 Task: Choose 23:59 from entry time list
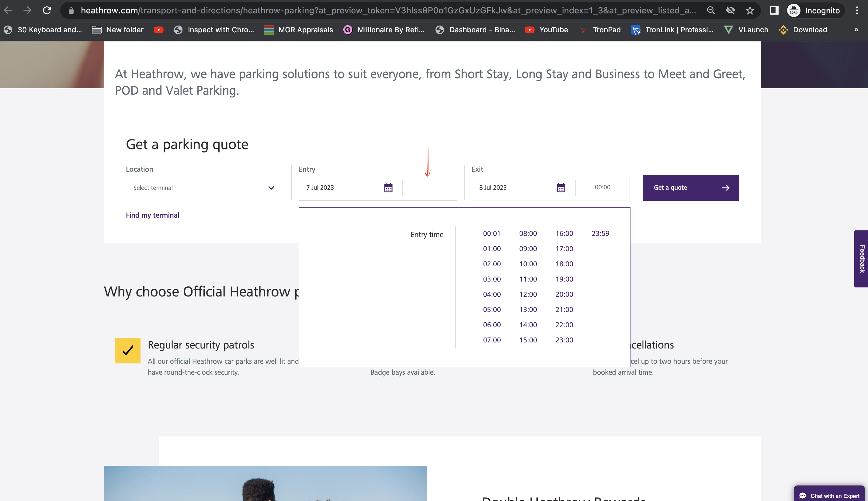600,233
